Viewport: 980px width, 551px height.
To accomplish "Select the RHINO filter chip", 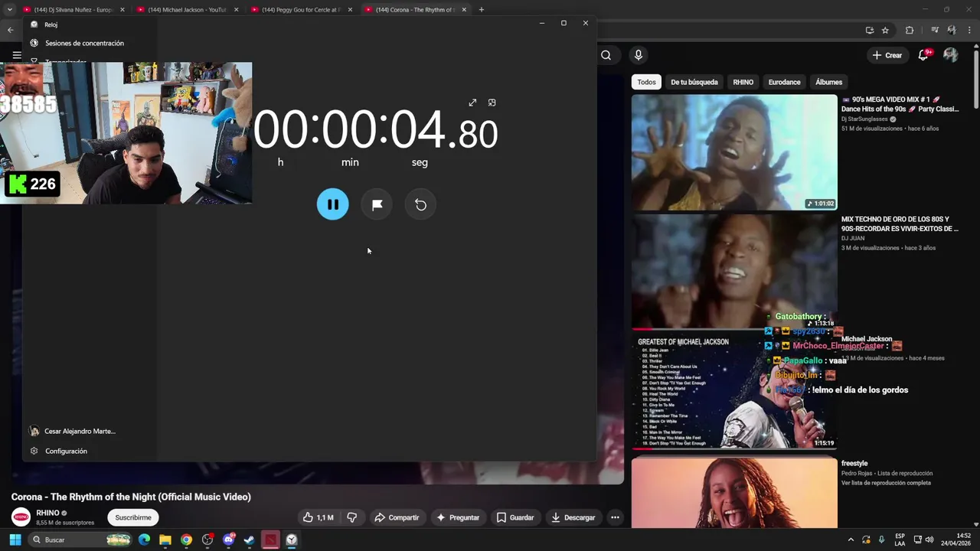I will [x=743, y=82].
